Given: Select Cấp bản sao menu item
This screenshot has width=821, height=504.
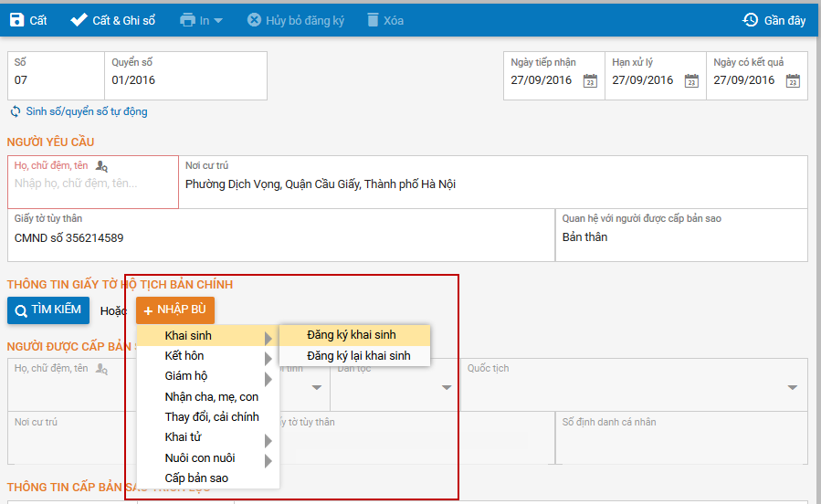Looking at the screenshot, I should pyautogui.click(x=196, y=478).
